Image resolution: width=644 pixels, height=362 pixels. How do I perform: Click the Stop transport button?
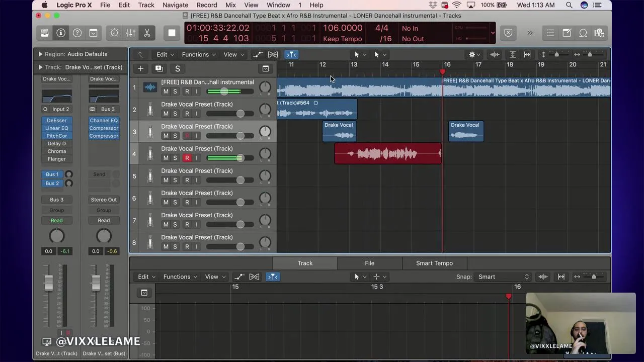(172, 33)
